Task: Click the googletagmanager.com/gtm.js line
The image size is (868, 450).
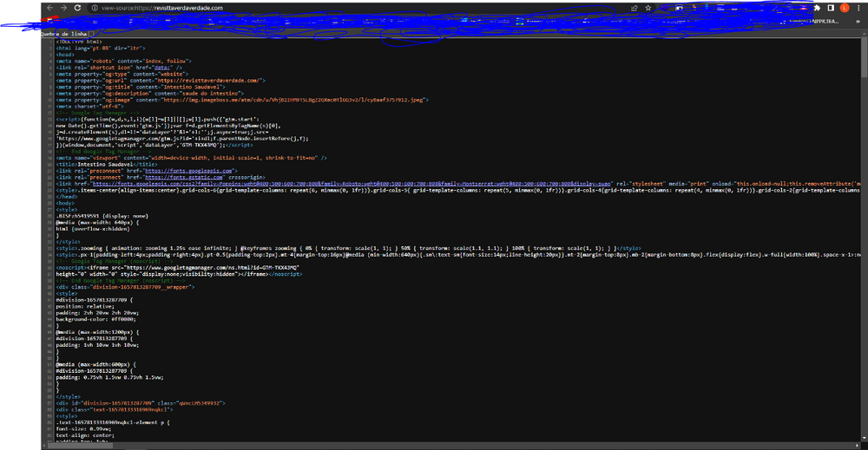Action: 182,139
